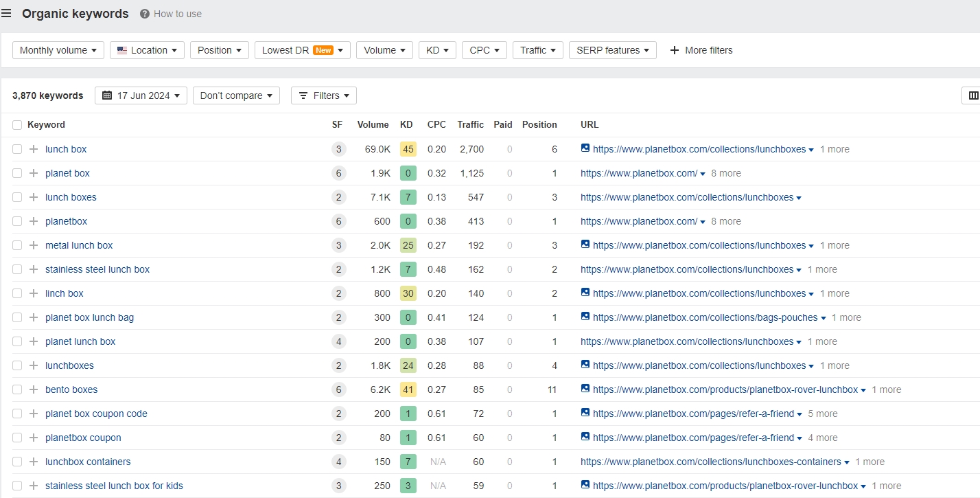980x498 pixels.
Task: Click the image SERP icon in metal lunch box row
Action: pos(585,244)
